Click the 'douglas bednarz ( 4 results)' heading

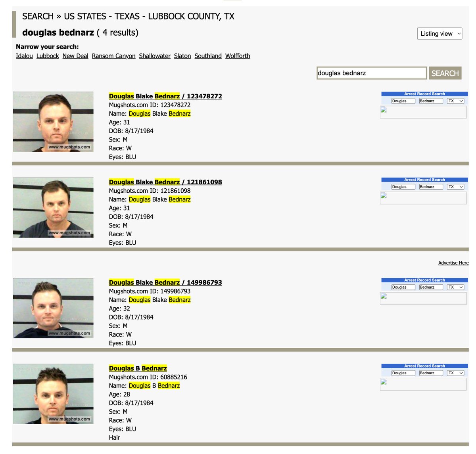click(x=80, y=33)
